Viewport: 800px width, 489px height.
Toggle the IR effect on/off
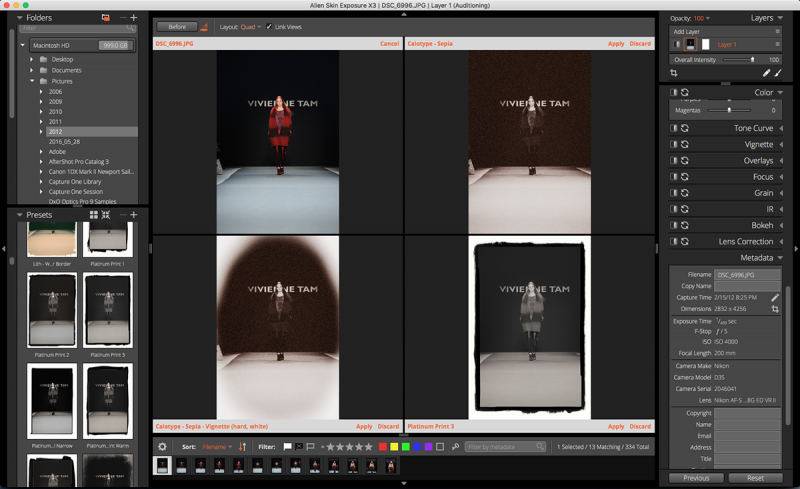point(673,209)
